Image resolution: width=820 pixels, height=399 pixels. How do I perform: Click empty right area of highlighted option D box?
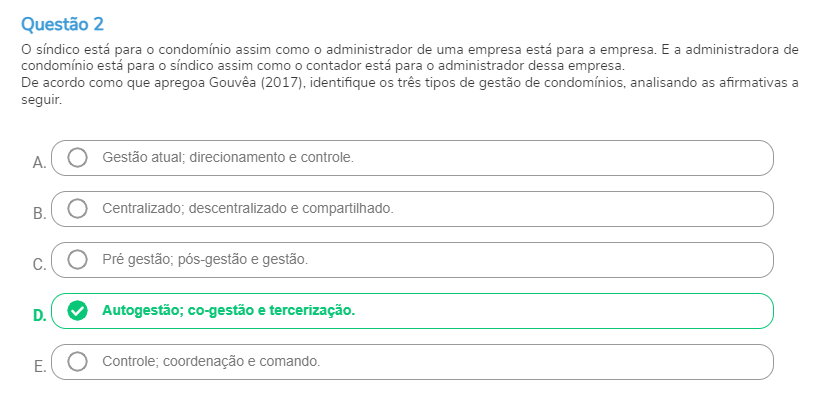564,311
